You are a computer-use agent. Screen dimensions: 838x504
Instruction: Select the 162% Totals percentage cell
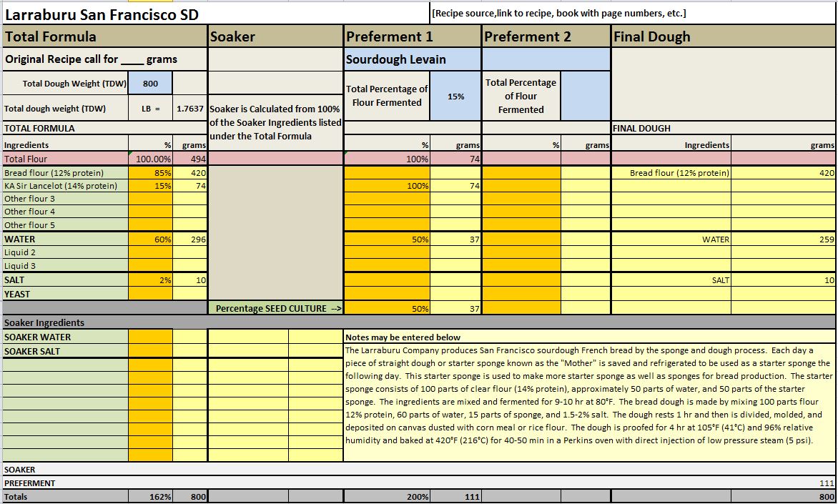151,497
